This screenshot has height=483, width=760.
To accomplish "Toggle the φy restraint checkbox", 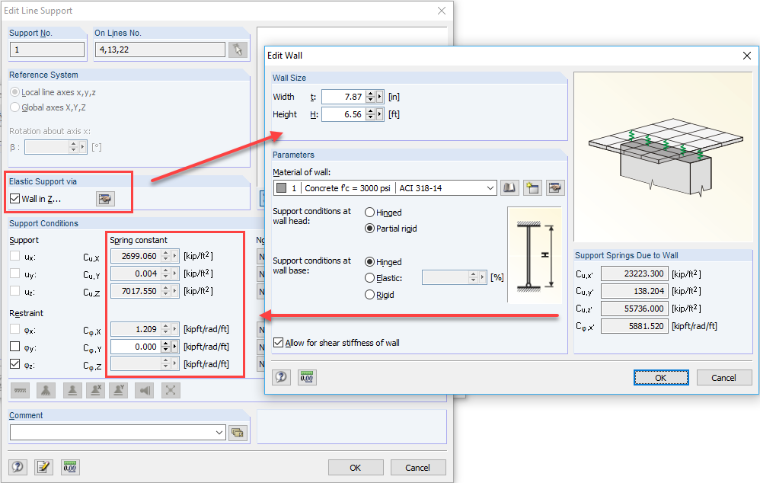I will click(x=15, y=346).
